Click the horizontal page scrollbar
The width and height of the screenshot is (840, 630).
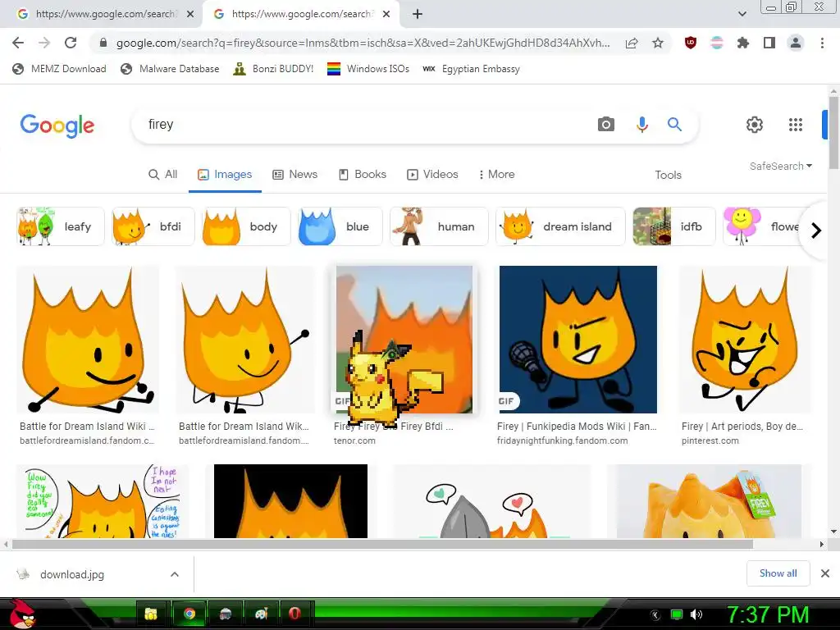tap(382, 545)
